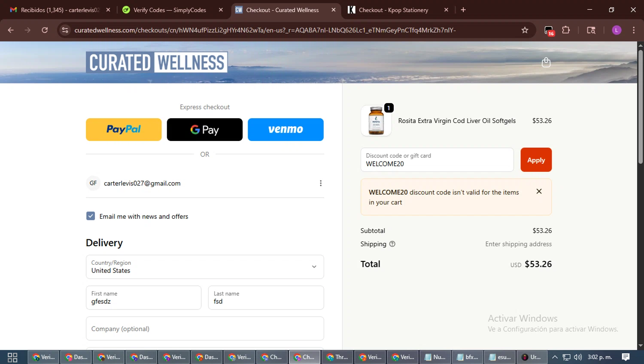Expand the Country/Region dropdown
The width and height of the screenshot is (644, 364).
pos(205,267)
